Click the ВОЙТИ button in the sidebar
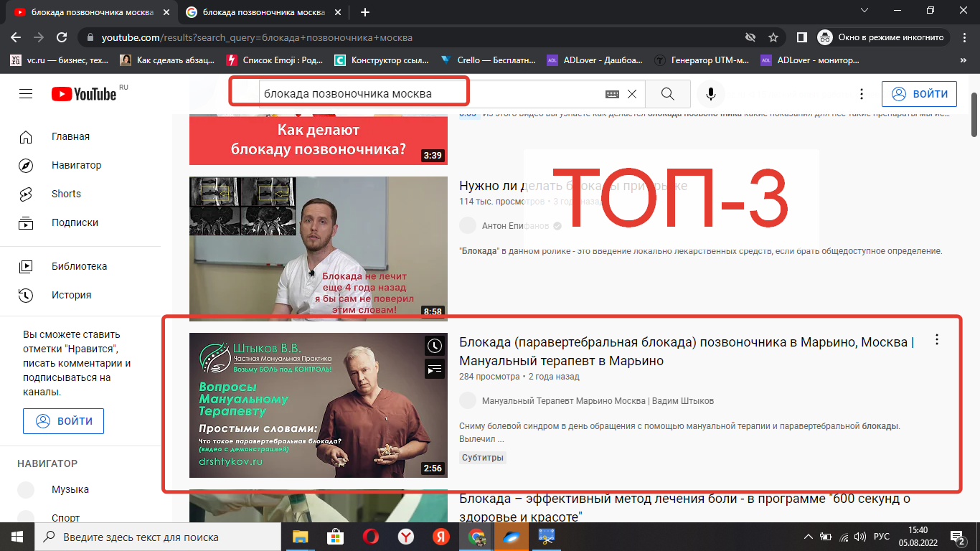This screenshot has height=551, width=980. tap(63, 421)
